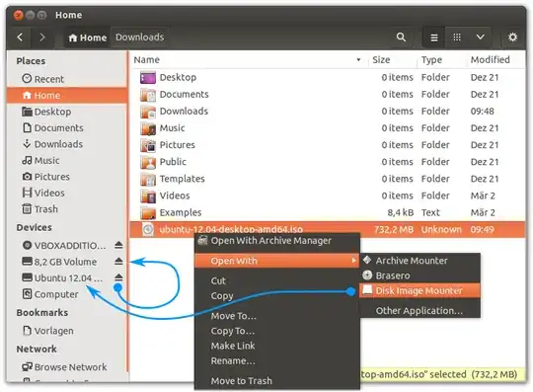Open with Brasero
The image size is (533, 392).
(419, 275)
